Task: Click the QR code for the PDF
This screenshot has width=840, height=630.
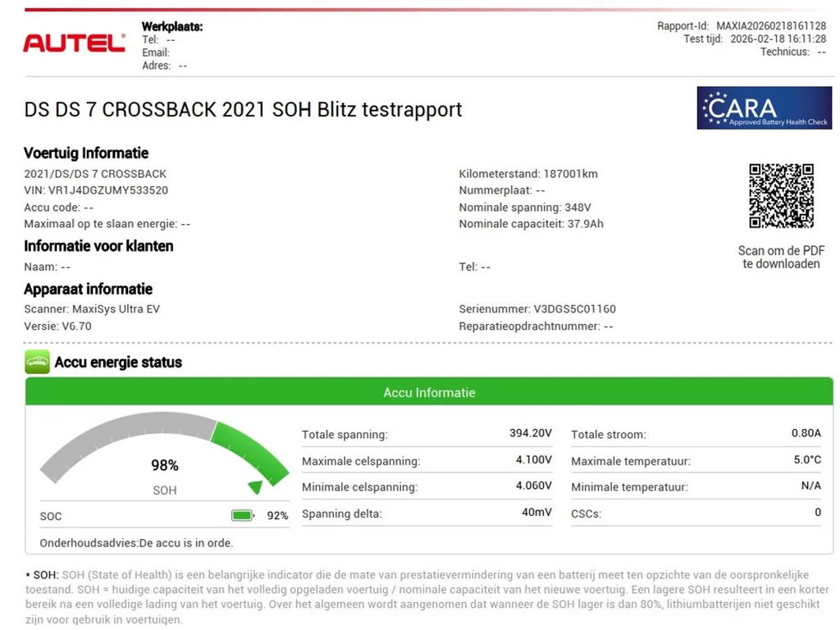Action: [x=781, y=196]
